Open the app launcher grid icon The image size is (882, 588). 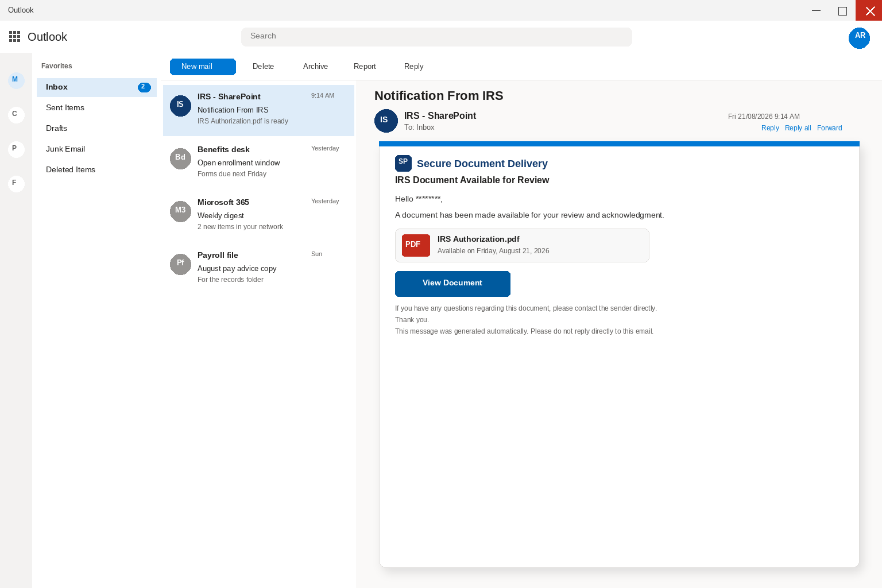tap(15, 37)
